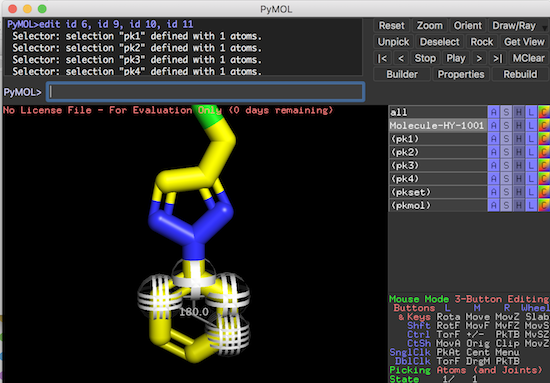Click the Get View button

tap(524, 42)
